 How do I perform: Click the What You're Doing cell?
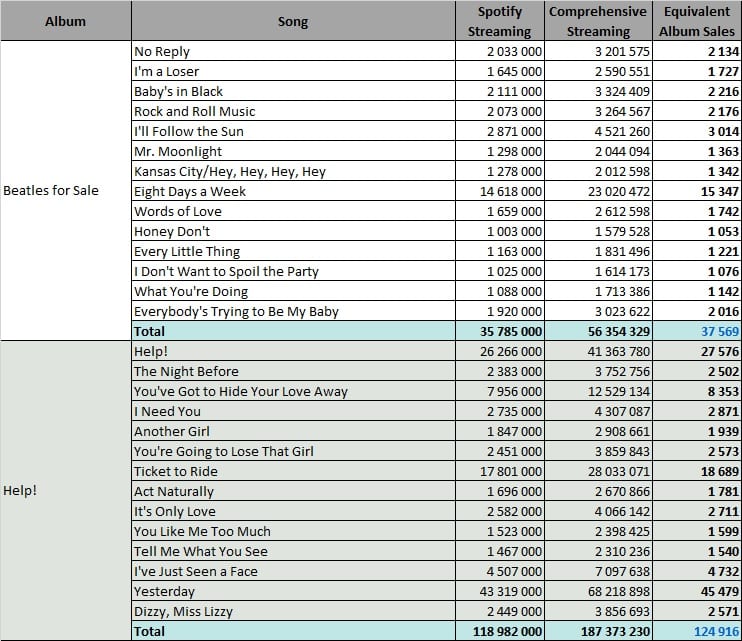(293, 291)
